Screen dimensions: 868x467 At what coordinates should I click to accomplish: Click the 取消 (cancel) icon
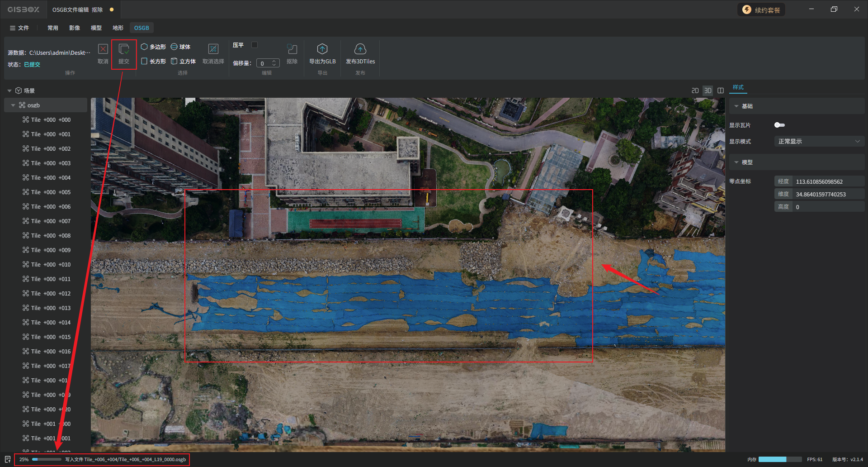click(103, 50)
